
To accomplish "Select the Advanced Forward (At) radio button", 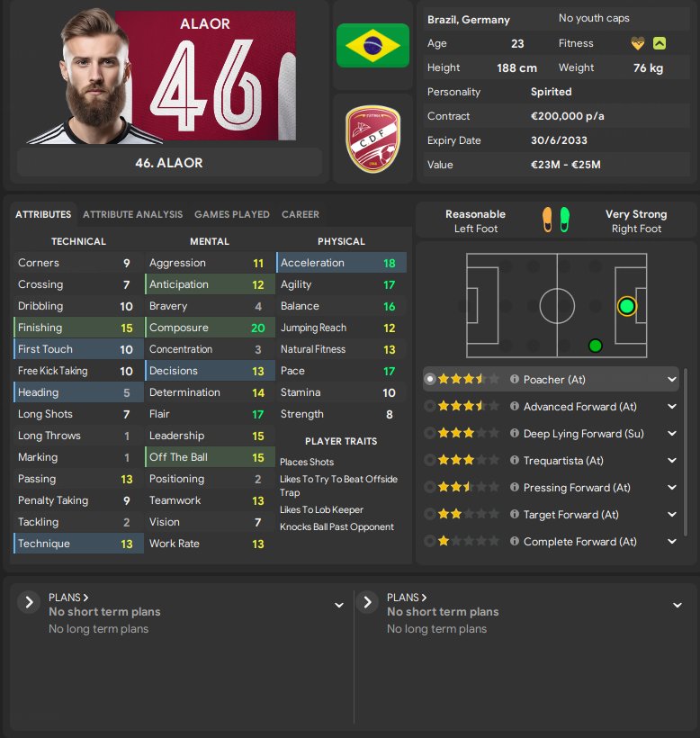I will click(429, 406).
